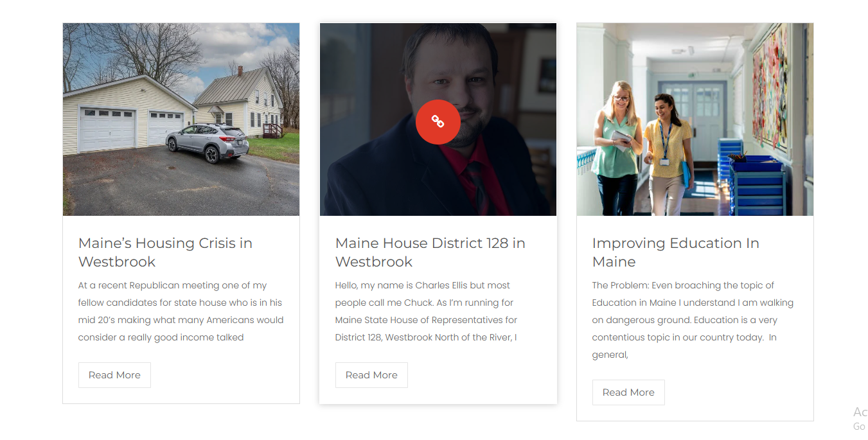Click the excerpt beginning 'At a recent Republican meeting'

tap(181, 311)
